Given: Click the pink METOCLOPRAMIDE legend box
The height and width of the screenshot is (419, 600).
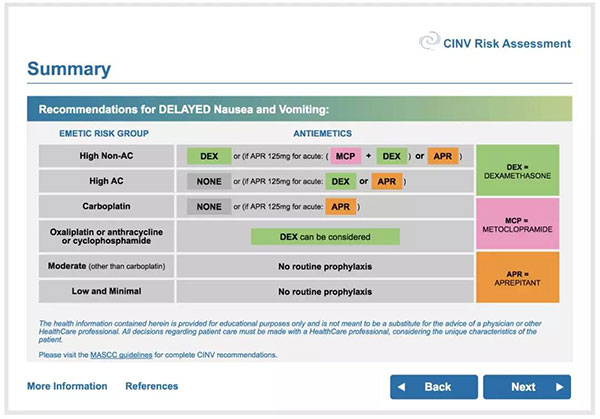Looking at the screenshot, I should tap(517, 224).
